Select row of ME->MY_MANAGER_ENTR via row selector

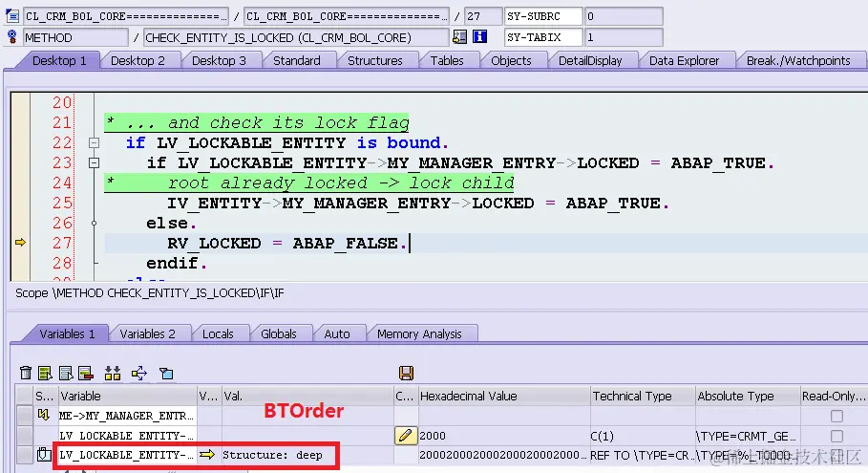pyautogui.click(x=24, y=416)
